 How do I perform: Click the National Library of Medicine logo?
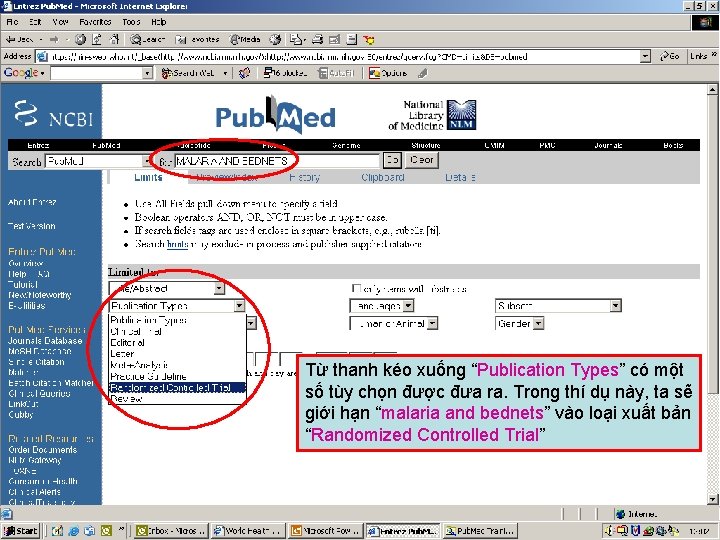pos(432,115)
